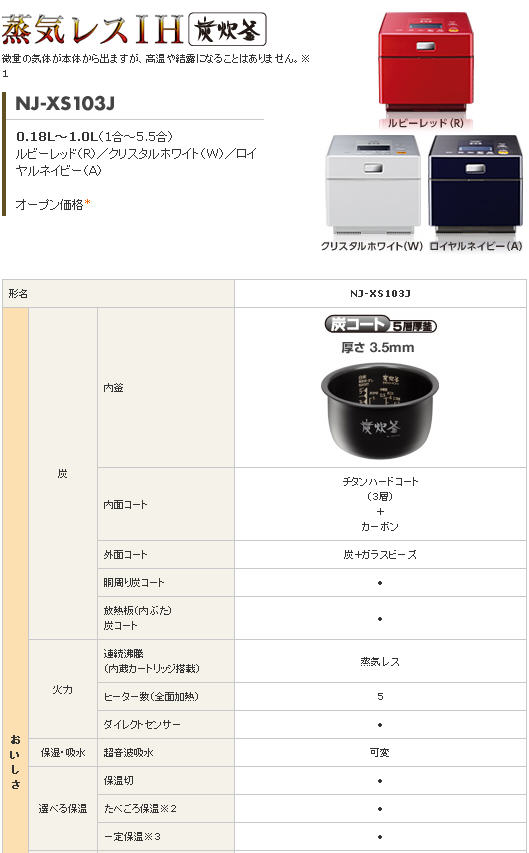
Task: Click the たべごろ保温※2 row label
Action: (x=166, y=809)
